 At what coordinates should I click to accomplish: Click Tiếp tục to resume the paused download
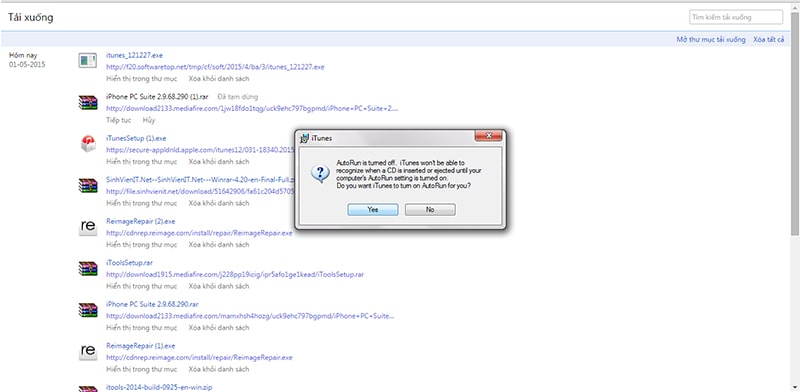coord(118,120)
